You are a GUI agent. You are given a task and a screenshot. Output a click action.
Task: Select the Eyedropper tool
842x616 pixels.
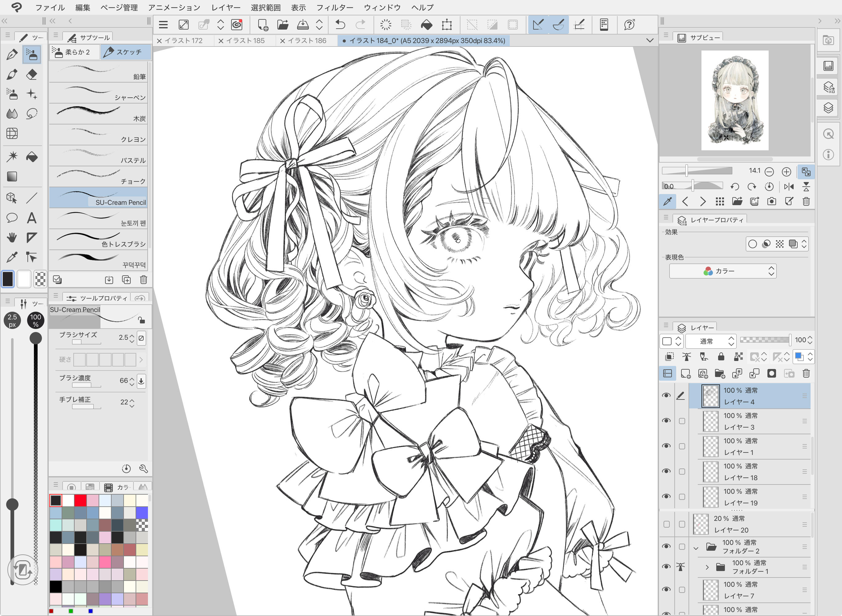(12, 257)
